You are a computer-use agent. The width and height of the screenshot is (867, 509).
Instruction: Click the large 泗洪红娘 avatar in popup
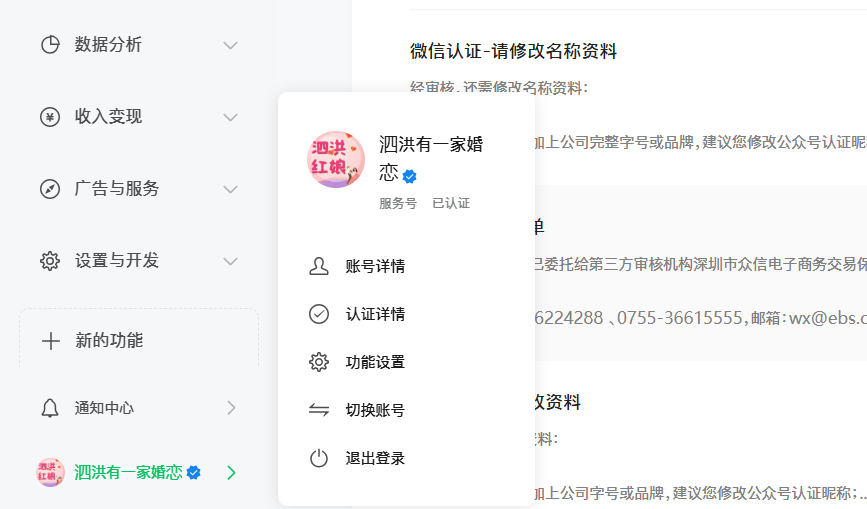[x=336, y=160]
